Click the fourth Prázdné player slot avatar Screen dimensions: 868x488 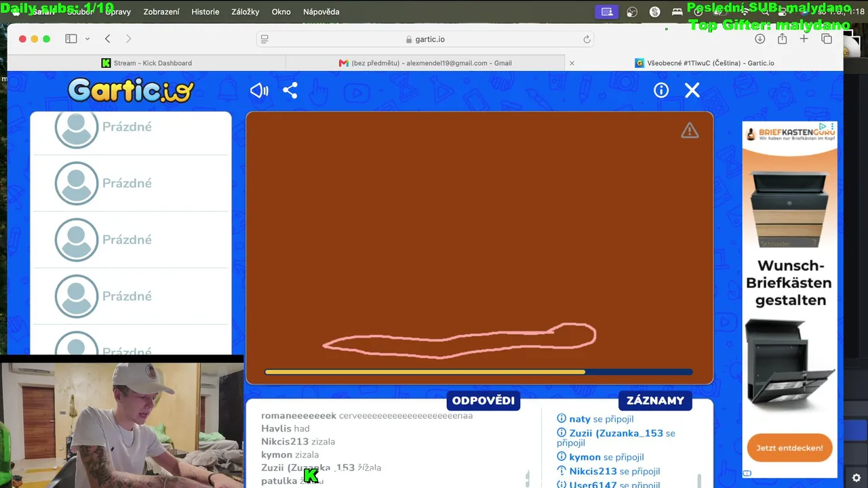click(x=77, y=296)
